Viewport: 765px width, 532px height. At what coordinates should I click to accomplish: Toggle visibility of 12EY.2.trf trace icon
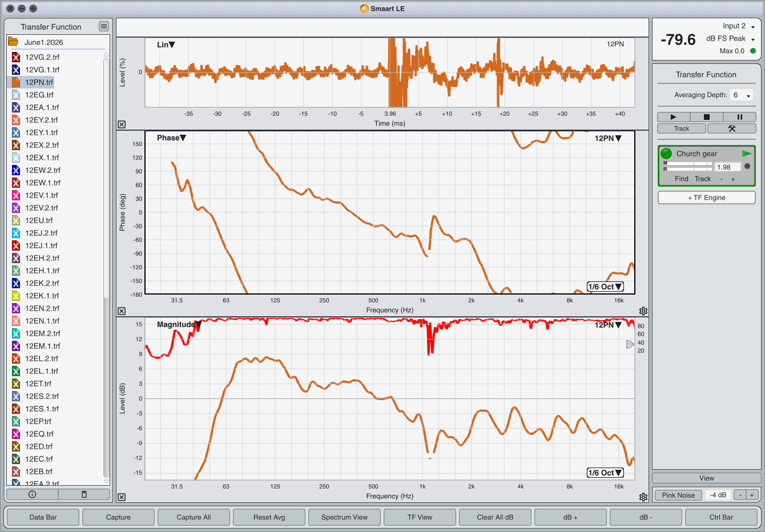(x=16, y=120)
